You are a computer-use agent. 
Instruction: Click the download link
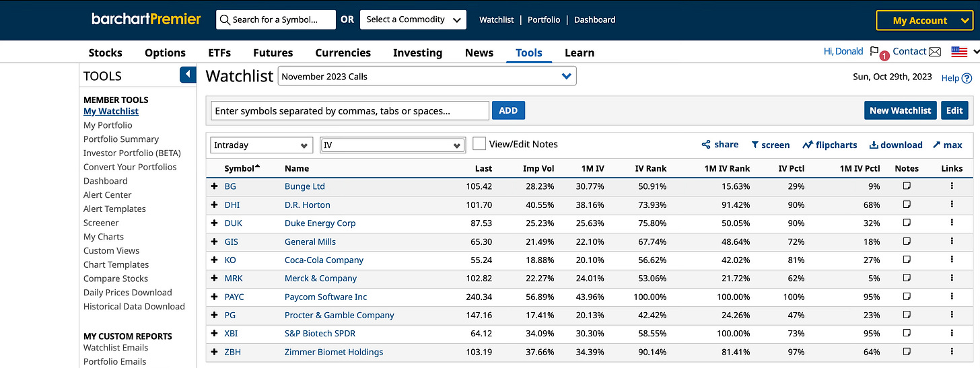click(896, 145)
